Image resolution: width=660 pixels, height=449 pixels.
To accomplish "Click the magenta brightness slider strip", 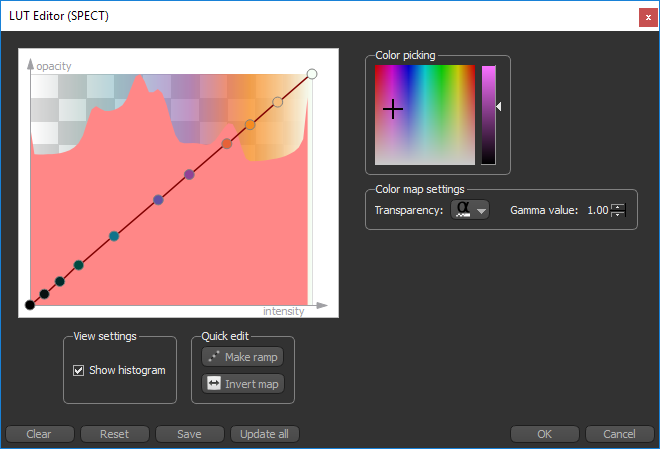I will tap(488, 115).
